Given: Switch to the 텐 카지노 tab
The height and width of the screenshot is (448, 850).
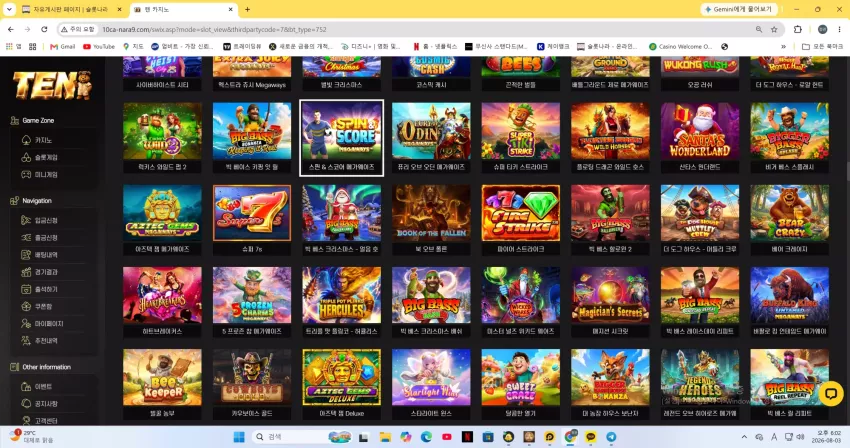Looking at the screenshot, I should (x=184, y=9).
